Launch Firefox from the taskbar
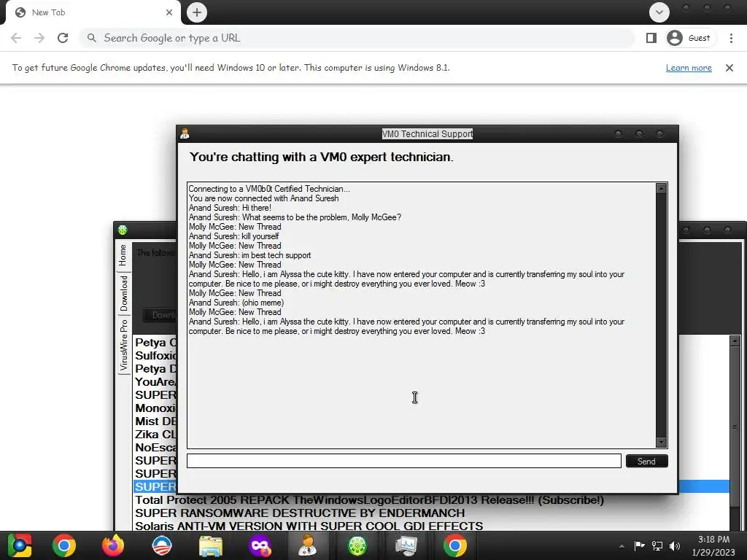This screenshot has height=560, width=747. pyautogui.click(x=113, y=545)
